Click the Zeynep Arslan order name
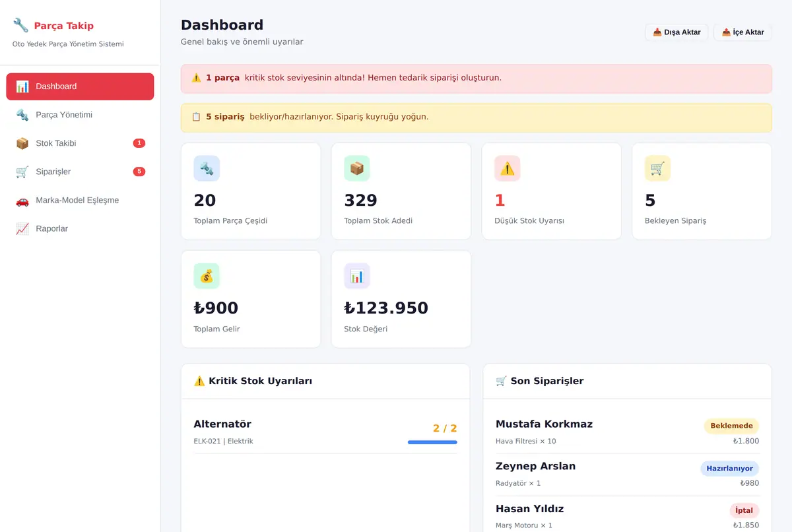The width and height of the screenshot is (792, 532). click(535, 466)
